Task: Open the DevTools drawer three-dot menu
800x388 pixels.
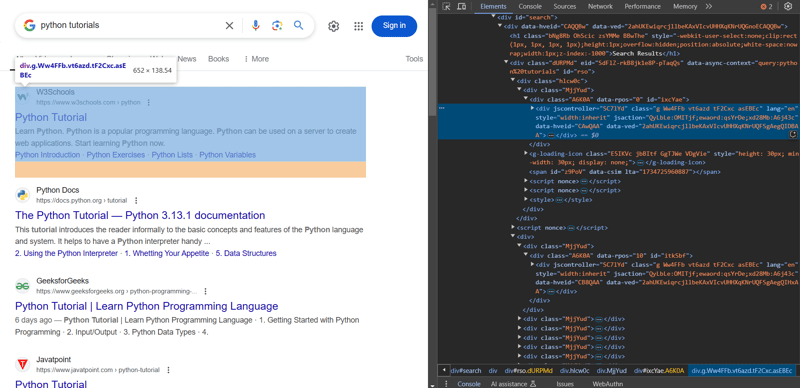Action: point(446,383)
